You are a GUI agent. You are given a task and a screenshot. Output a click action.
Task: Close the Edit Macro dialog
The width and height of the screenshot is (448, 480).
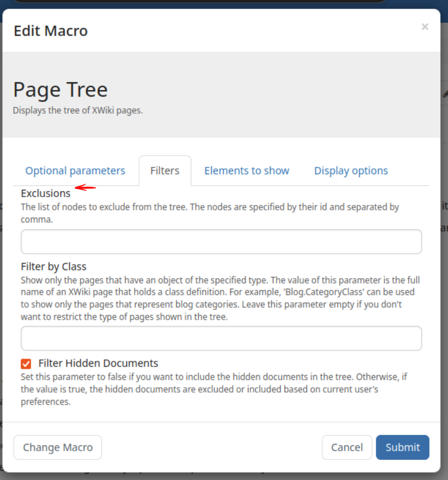[425, 27]
